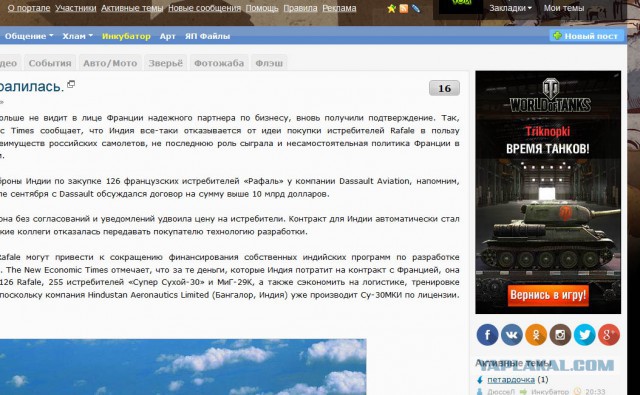Open the петардочка active topic link
The image size is (640, 395).
511,379
